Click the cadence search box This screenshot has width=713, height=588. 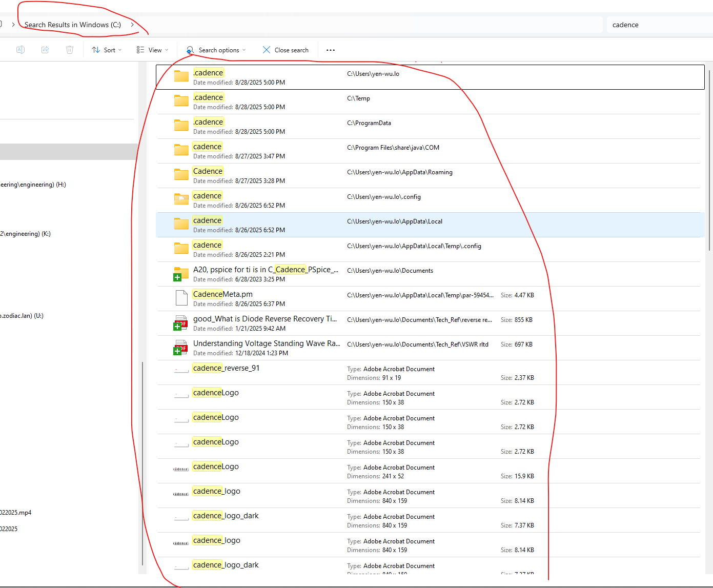click(x=660, y=25)
